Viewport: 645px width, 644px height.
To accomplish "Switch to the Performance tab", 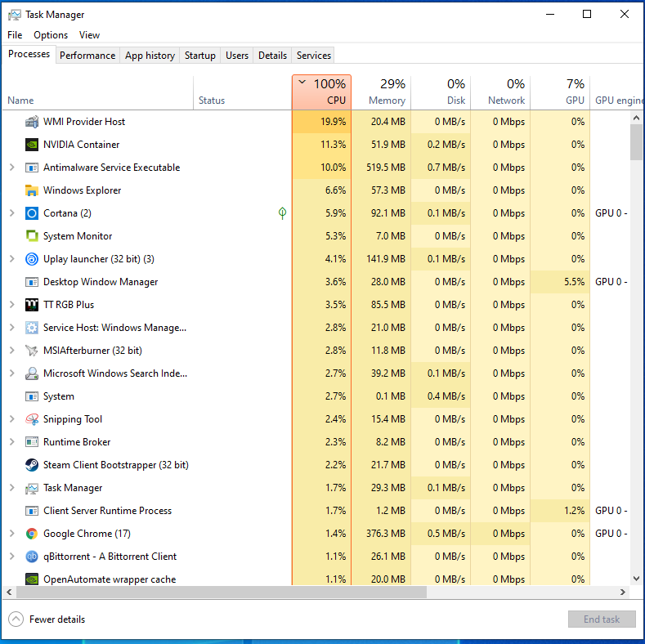I will click(87, 56).
